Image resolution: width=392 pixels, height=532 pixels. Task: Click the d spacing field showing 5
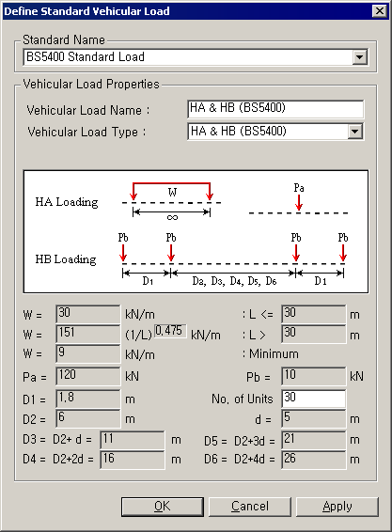[x=314, y=418]
